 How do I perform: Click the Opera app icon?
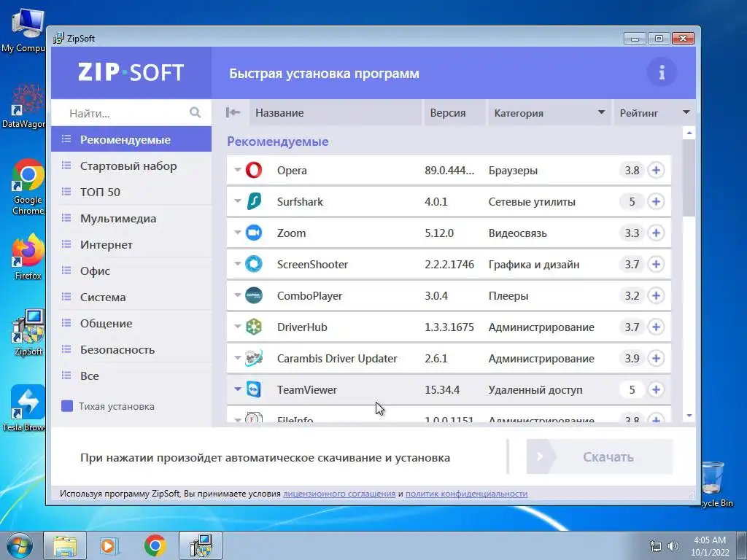click(x=253, y=170)
